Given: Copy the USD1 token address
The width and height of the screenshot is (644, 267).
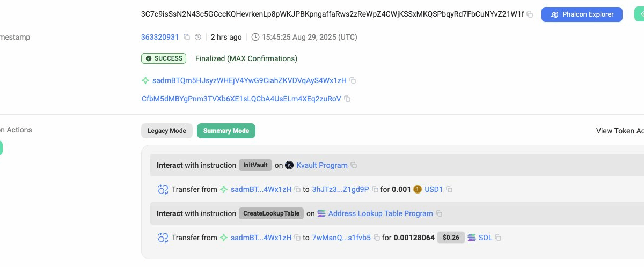Looking at the screenshot, I should 449,189.
